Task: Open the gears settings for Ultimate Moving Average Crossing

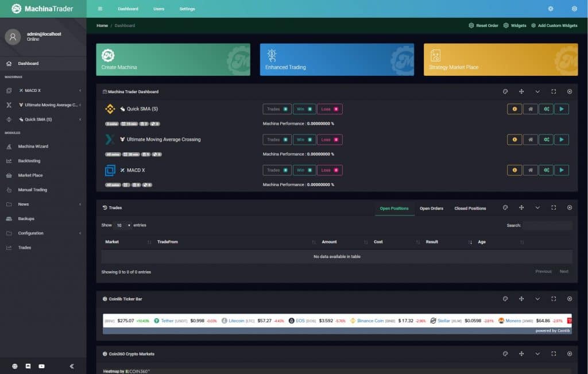Action: pyautogui.click(x=546, y=140)
